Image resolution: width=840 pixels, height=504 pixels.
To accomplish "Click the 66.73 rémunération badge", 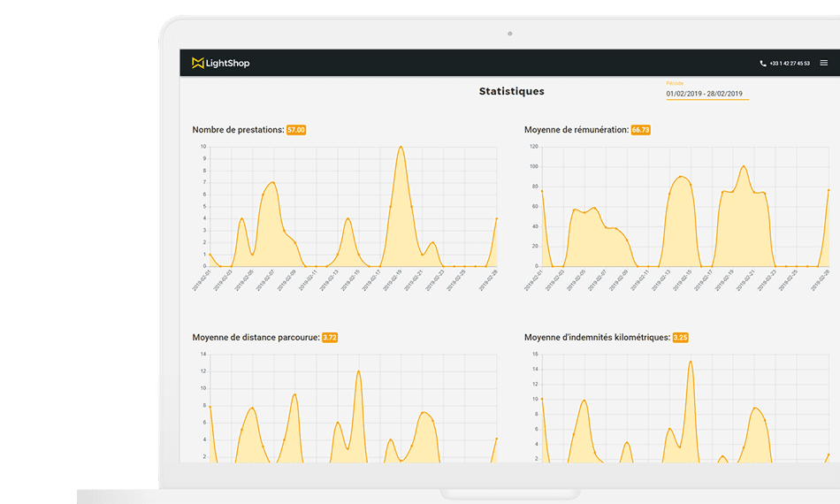I will coord(641,130).
